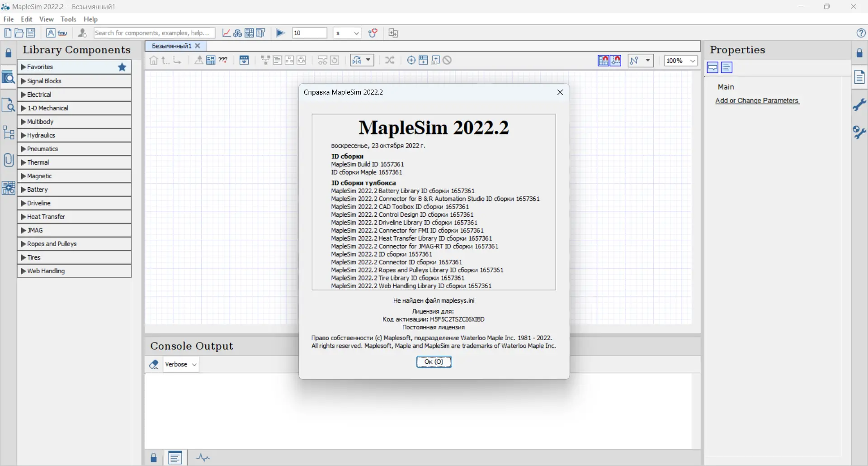Open the File menu
868x466 pixels.
tap(9, 19)
